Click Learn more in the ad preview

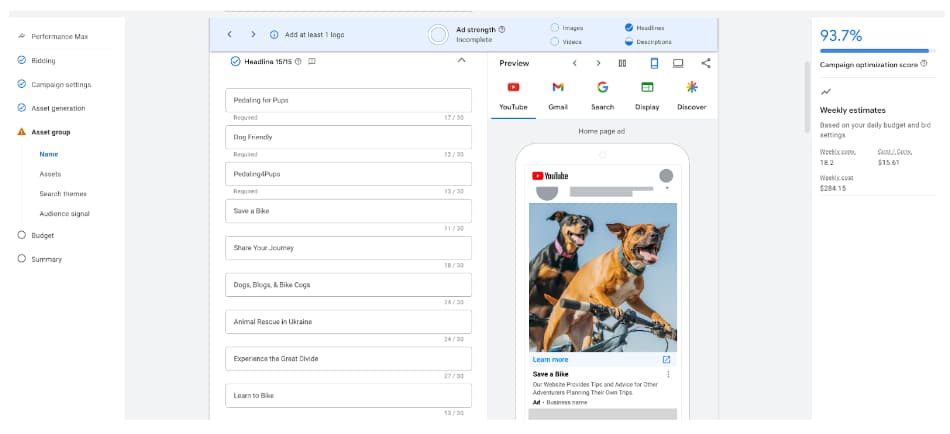click(x=550, y=359)
